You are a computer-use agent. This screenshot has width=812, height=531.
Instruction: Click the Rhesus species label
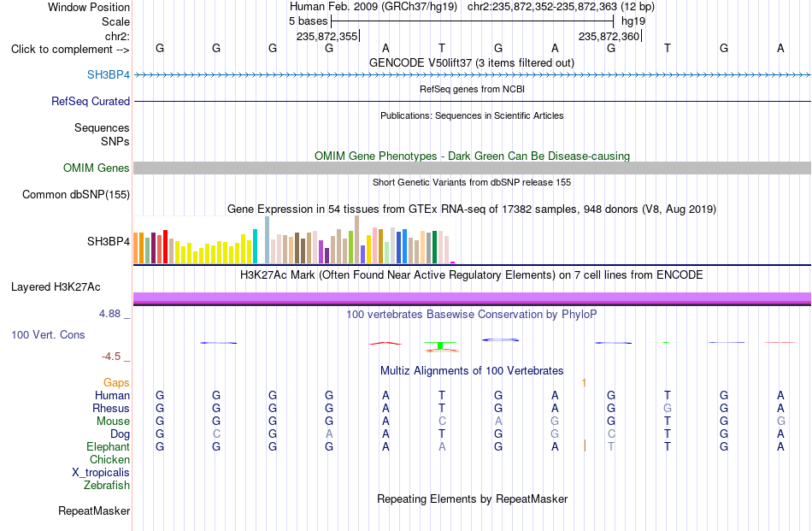click(x=111, y=408)
